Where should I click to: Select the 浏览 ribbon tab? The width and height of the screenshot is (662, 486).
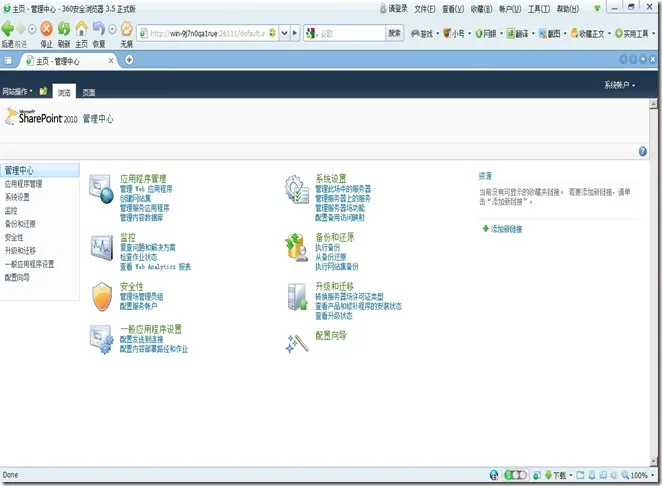click(x=64, y=92)
